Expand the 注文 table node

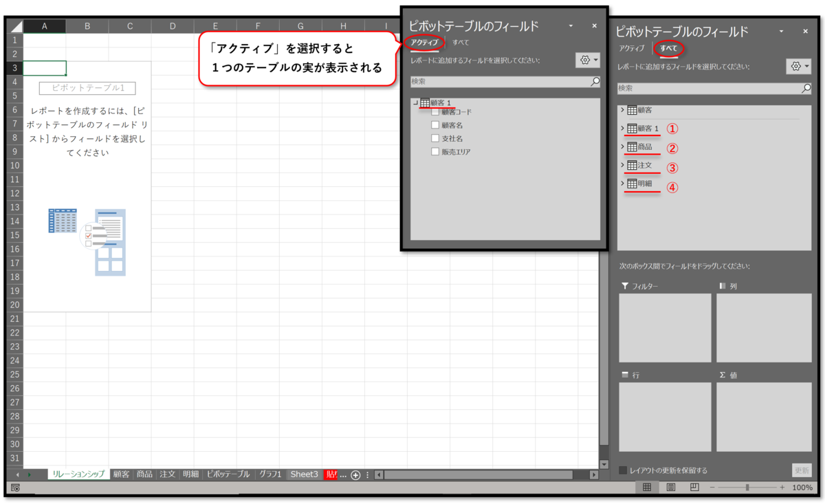tap(623, 166)
